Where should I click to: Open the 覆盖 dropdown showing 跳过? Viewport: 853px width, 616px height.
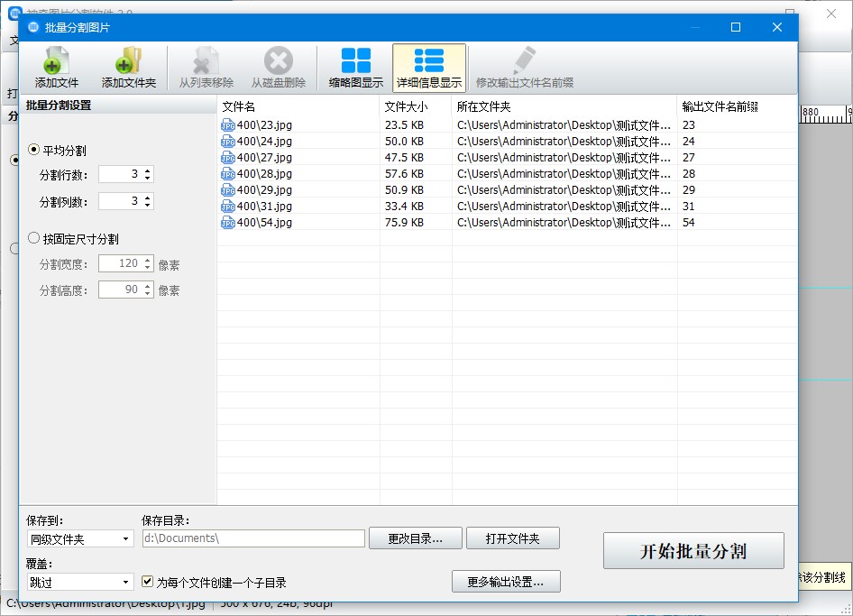[79, 583]
